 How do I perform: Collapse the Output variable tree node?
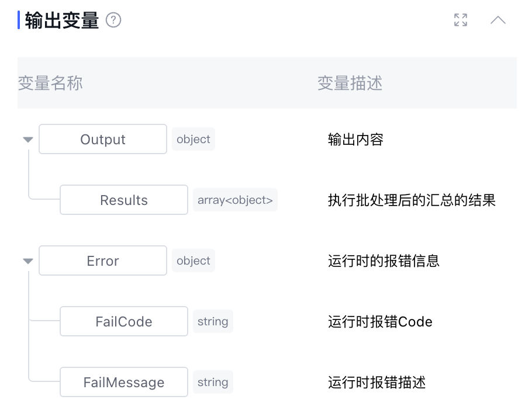coord(27,140)
